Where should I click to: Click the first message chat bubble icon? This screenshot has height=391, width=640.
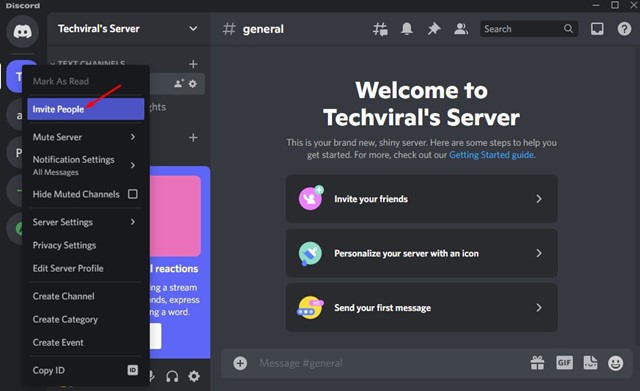point(310,308)
